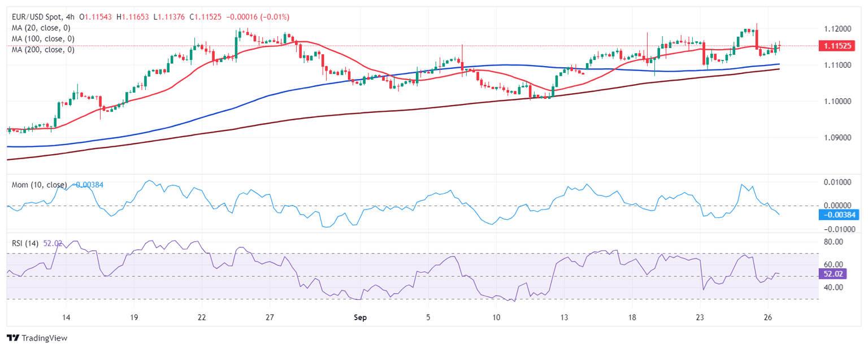The height and width of the screenshot is (349, 868).
Task: Open the TradingView wordmark link
Action: click(x=44, y=338)
